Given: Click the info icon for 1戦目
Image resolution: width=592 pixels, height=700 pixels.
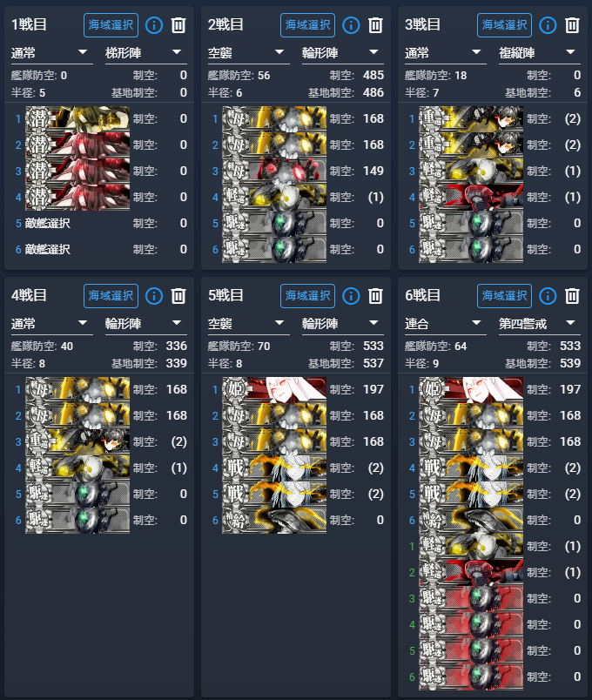Looking at the screenshot, I should pos(154,25).
